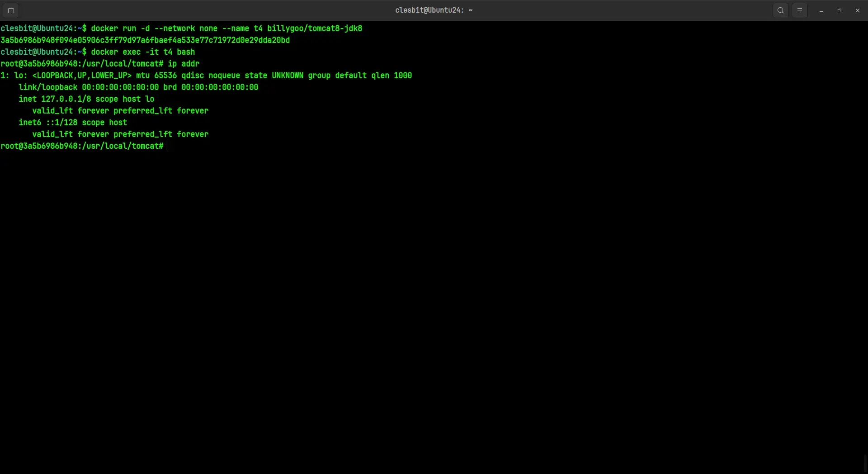The image size is (868, 474).
Task: Click the '1: lo: <LOOPBACK,UP,LOWER_UP>' line
Action: [x=206, y=76]
